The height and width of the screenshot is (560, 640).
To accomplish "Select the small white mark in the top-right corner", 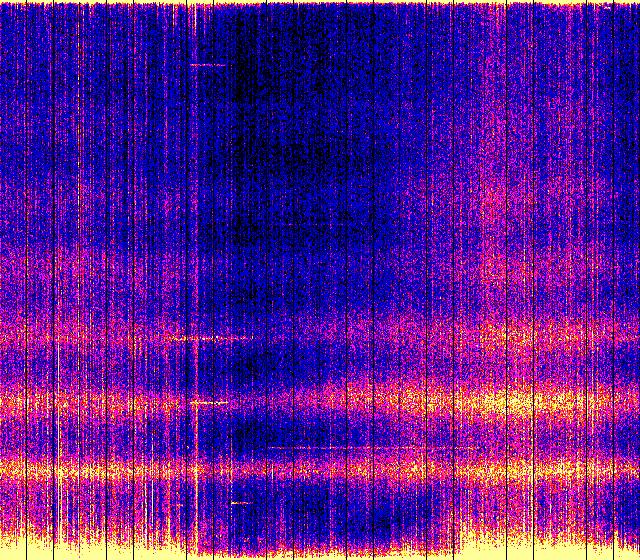I will [x=606, y=7].
